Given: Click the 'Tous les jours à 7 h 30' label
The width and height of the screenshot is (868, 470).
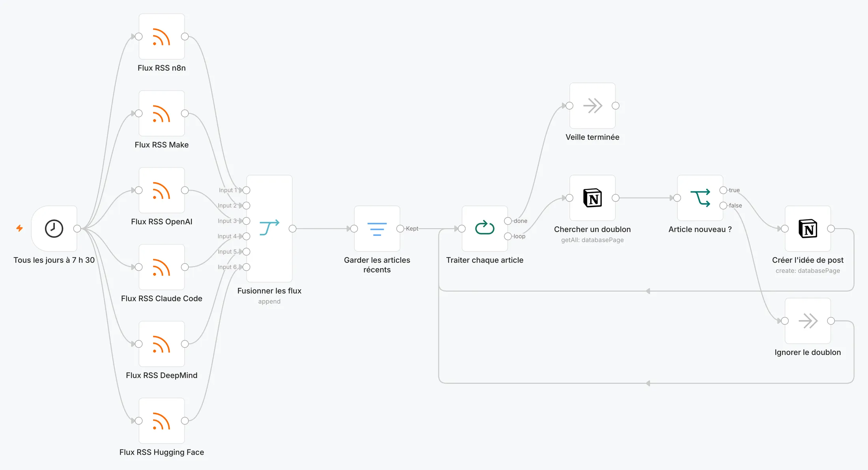Looking at the screenshot, I should point(54,260).
